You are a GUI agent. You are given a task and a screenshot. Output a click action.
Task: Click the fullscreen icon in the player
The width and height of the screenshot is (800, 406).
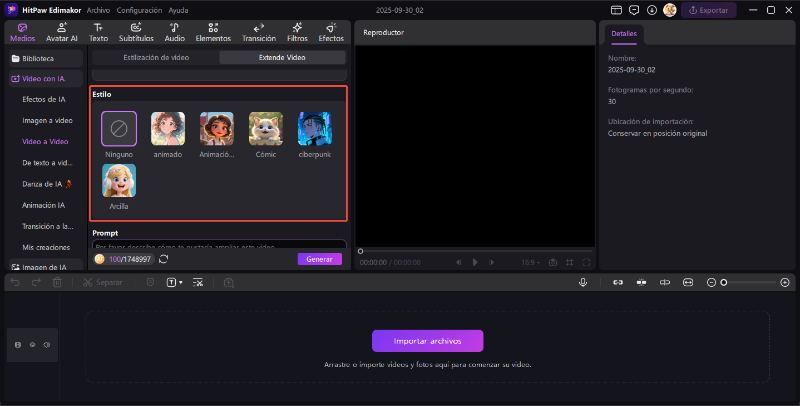[586, 262]
